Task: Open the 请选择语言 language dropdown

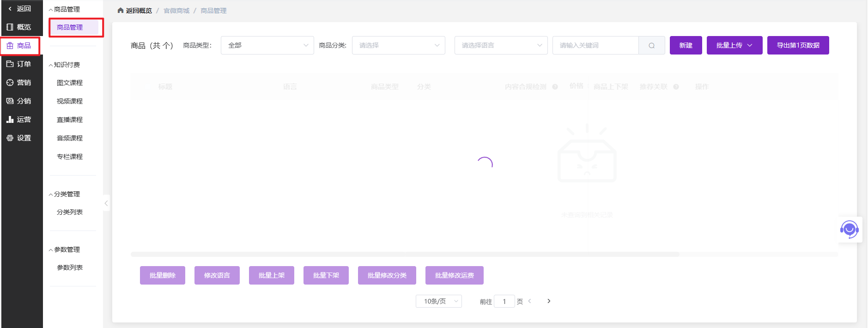Action: (x=501, y=45)
